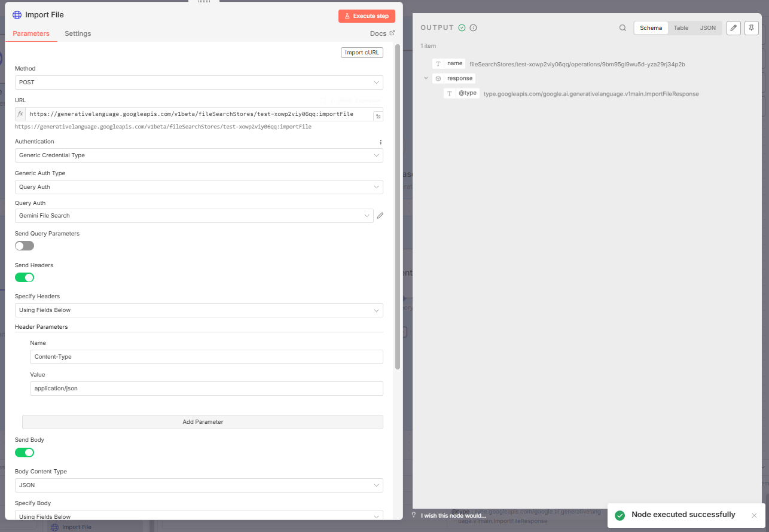Click the name value starting with fileSearchStores
The width and height of the screenshot is (769, 532).
(577, 64)
